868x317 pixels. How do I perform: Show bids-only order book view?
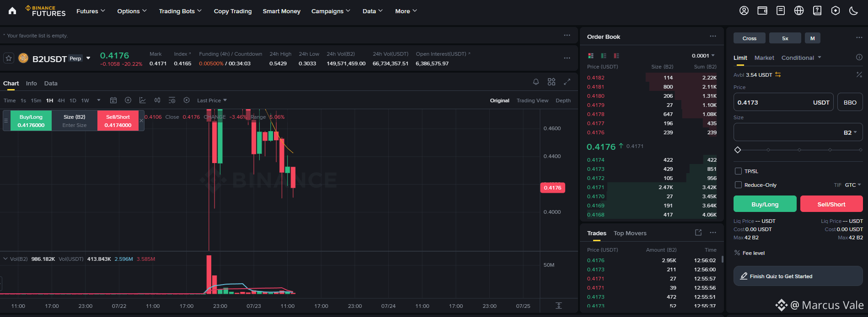[604, 56]
